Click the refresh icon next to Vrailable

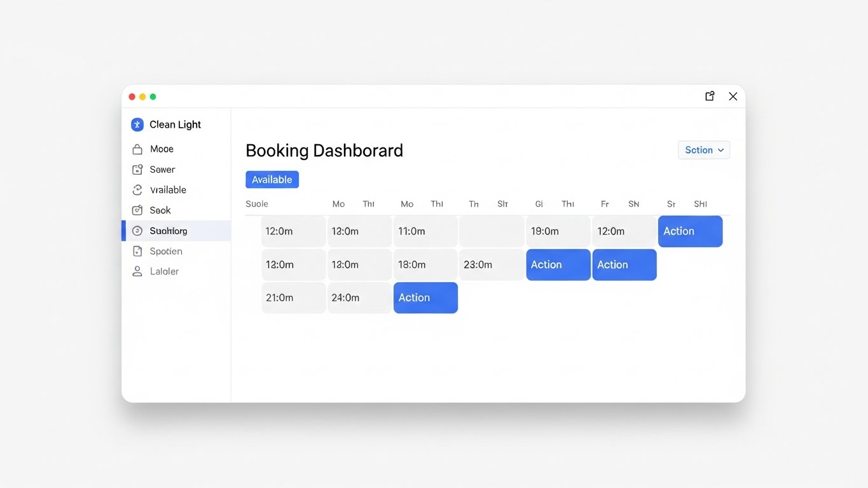pyautogui.click(x=137, y=189)
